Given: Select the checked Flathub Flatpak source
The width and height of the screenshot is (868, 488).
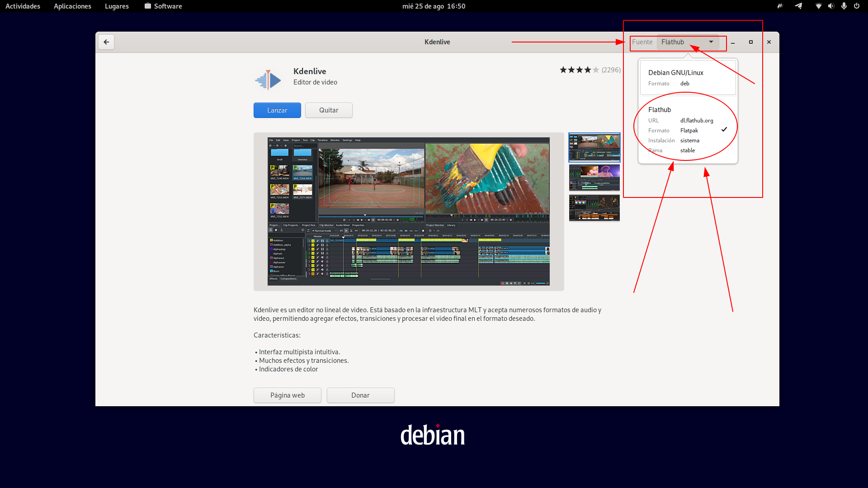Looking at the screenshot, I should click(688, 130).
